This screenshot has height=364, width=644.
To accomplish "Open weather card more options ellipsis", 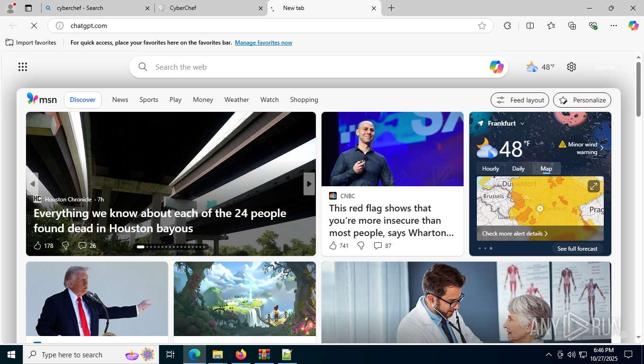I will click(x=597, y=123).
